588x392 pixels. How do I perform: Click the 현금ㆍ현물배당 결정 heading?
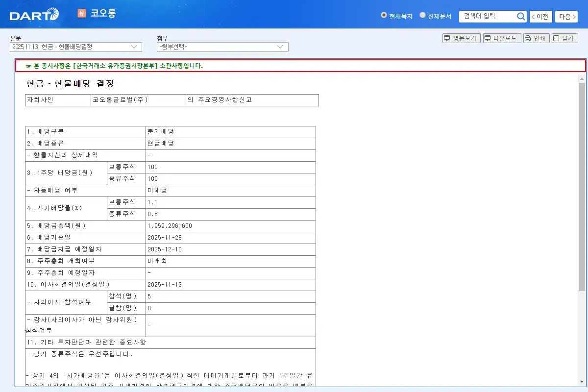[71, 84]
